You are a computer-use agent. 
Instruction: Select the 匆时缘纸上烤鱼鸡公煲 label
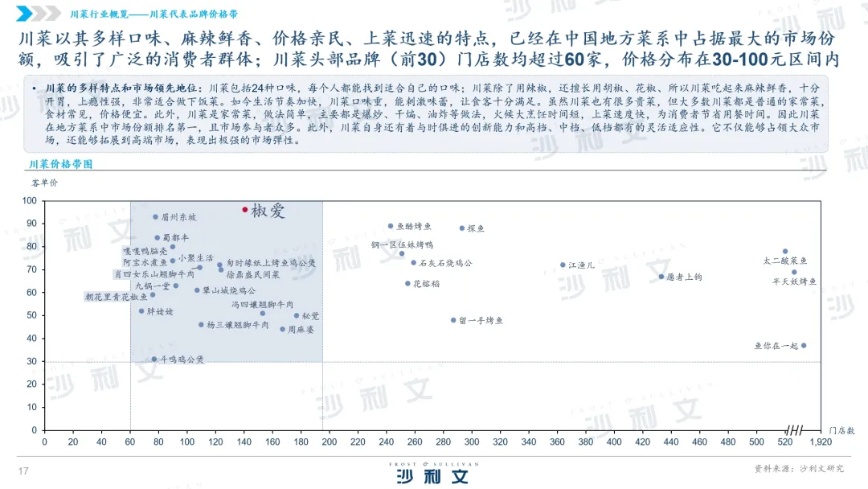coord(272,263)
